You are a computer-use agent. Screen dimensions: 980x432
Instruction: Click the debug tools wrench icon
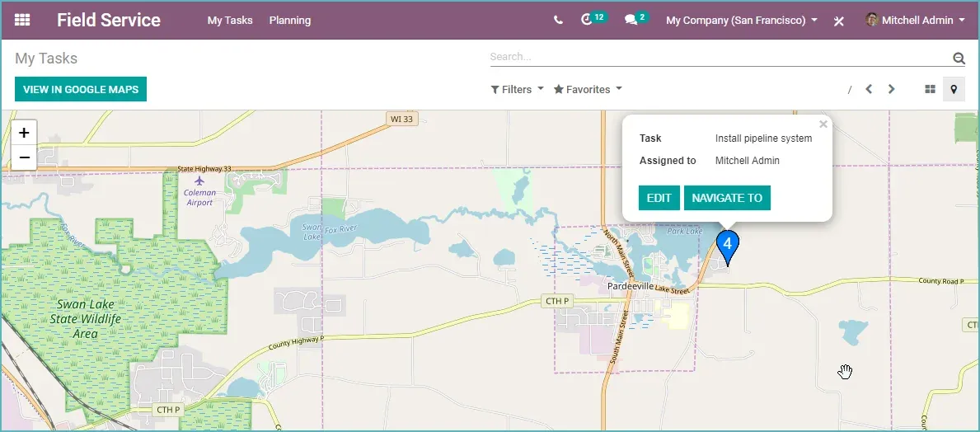click(x=839, y=21)
